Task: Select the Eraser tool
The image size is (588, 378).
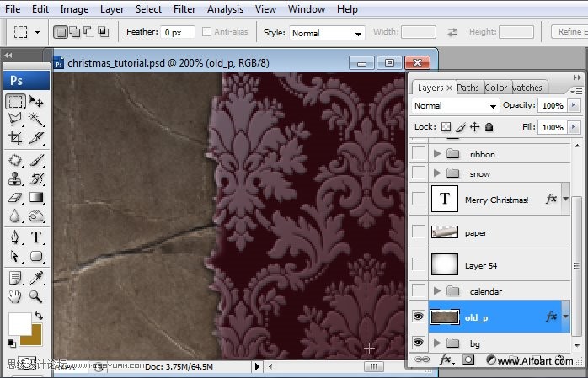Action: [x=15, y=197]
